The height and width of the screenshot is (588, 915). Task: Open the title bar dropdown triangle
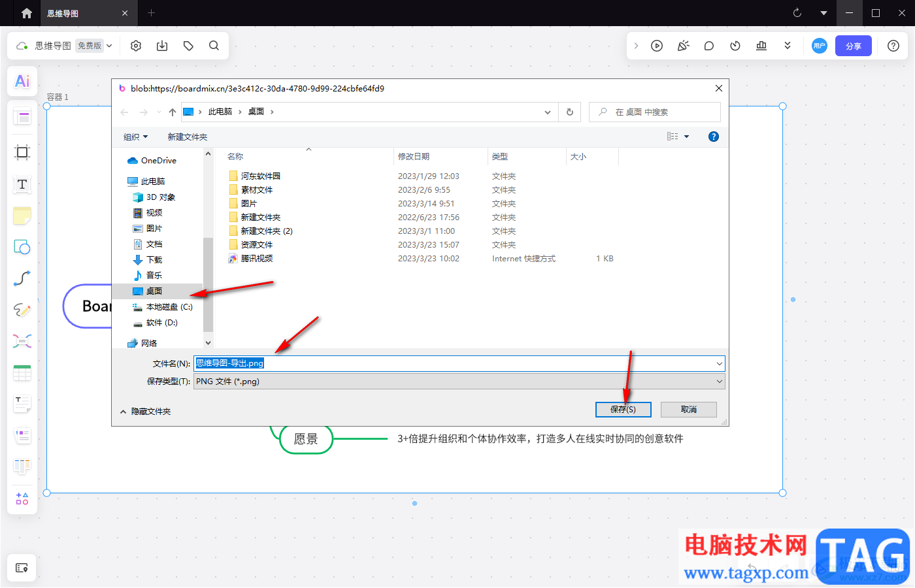coord(823,13)
